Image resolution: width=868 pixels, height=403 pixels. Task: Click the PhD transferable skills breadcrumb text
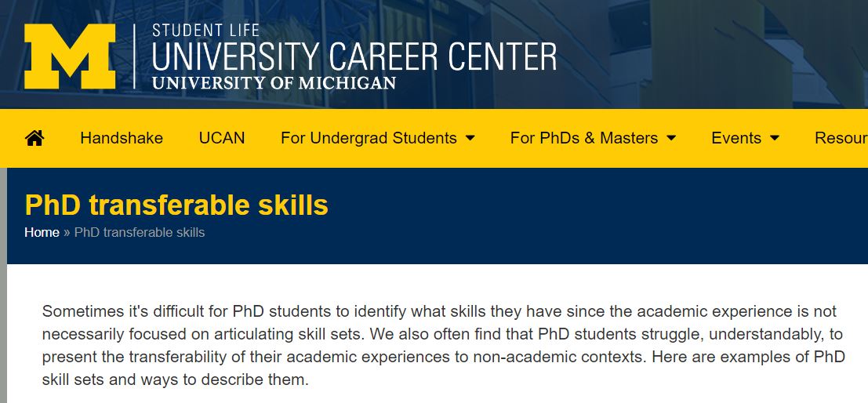tap(139, 232)
